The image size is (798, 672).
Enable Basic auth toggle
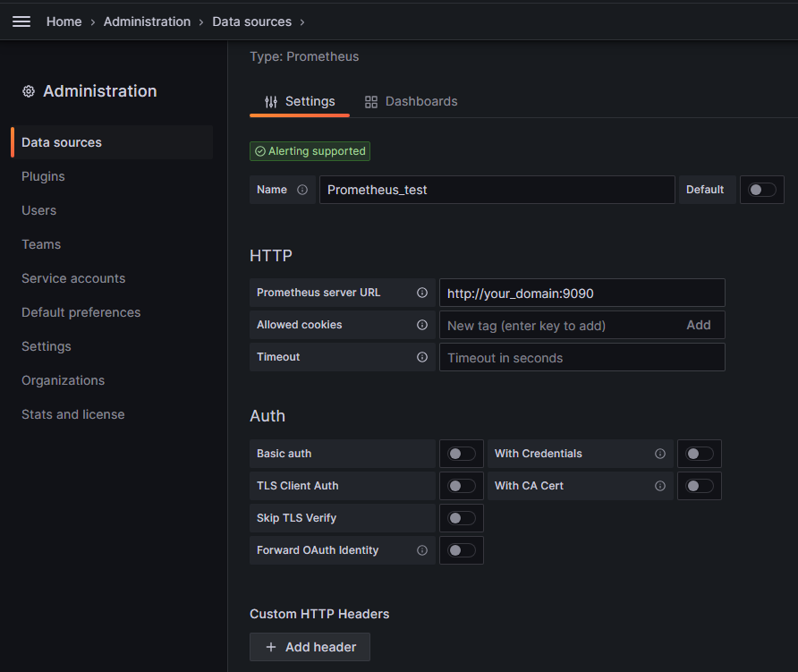tap(461, 454)
